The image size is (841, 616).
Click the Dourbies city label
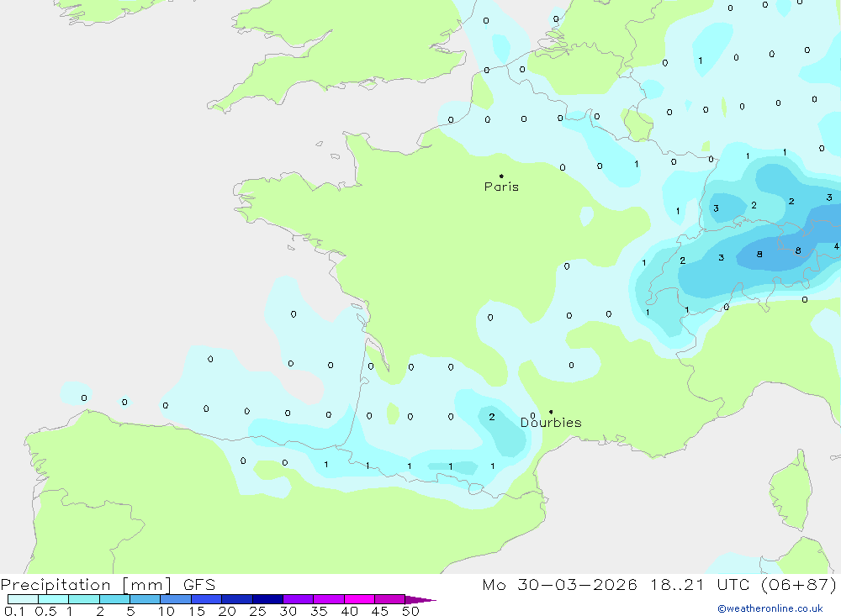point(551,423)
